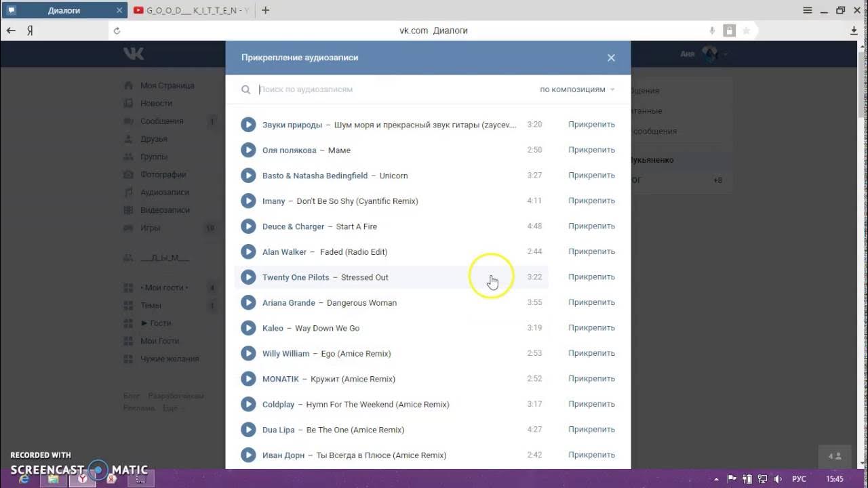Attach Kaleo Way Down We Go
The image size is (868, 488).
click(591, 328)
